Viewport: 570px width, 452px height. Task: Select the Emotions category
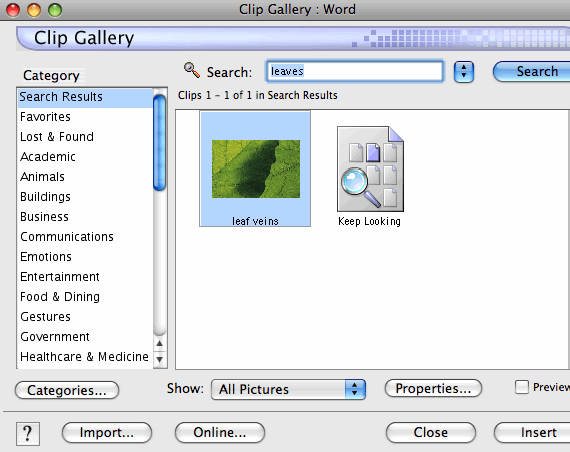85,257
